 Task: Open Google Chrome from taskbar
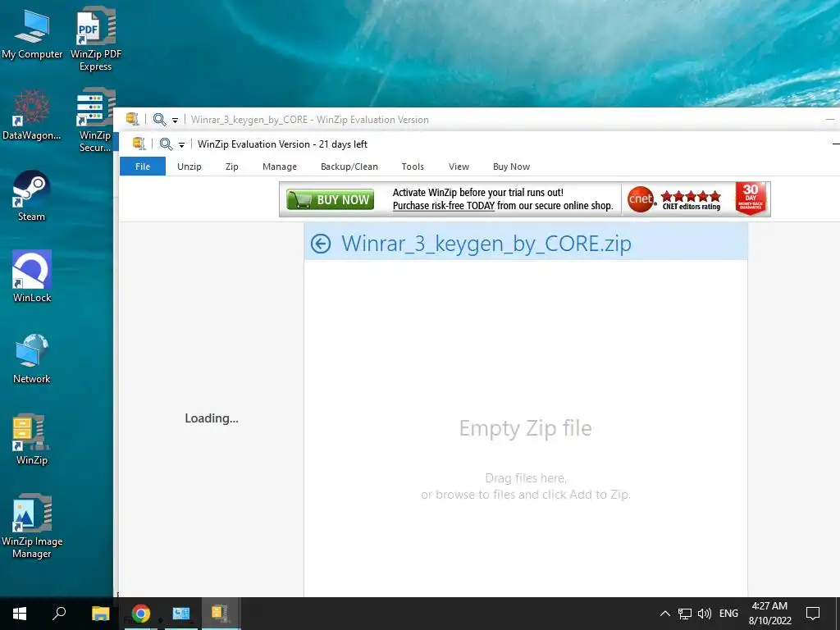141,614
